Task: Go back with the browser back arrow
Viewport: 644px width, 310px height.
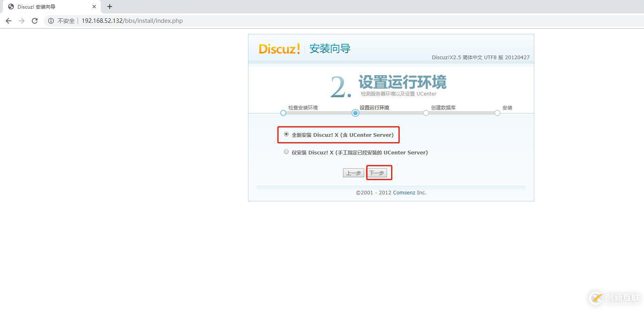Action: [9, 21]
